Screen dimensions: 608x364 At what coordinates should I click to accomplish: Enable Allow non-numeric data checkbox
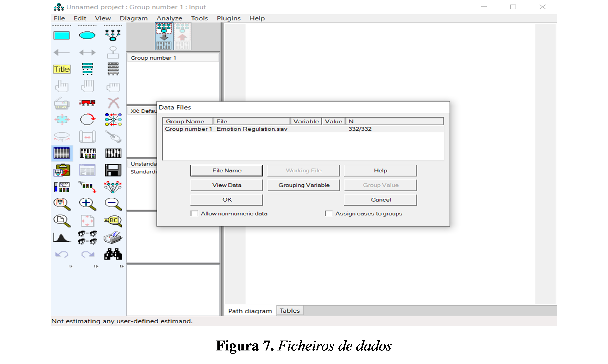194,213
